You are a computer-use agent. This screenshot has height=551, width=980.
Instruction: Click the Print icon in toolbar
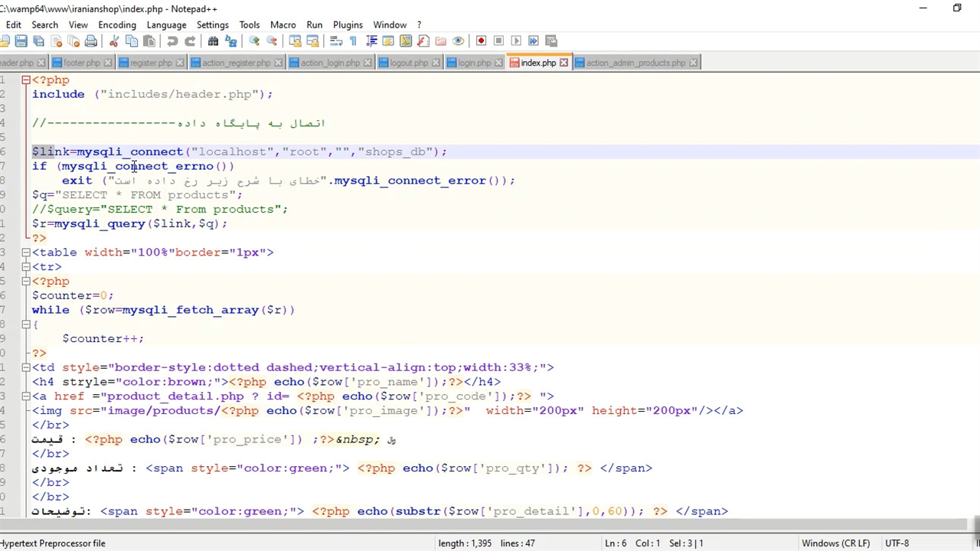click(x=91, y=41)
